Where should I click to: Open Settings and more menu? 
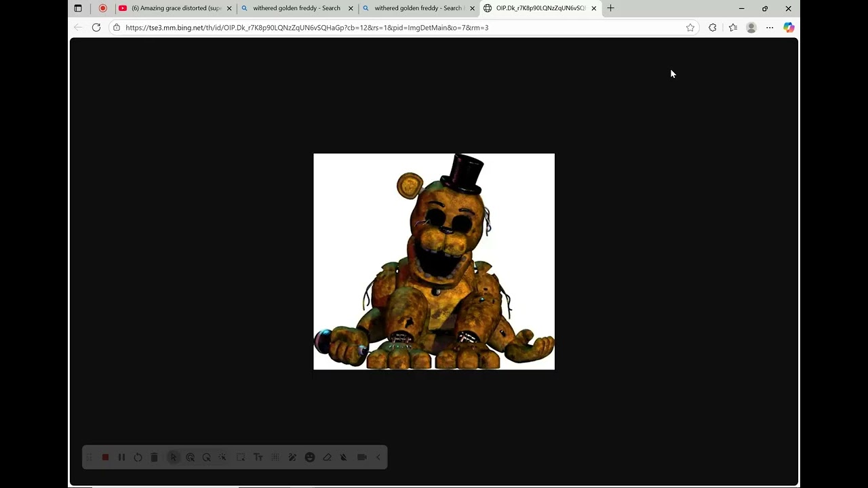pos(770,28)
